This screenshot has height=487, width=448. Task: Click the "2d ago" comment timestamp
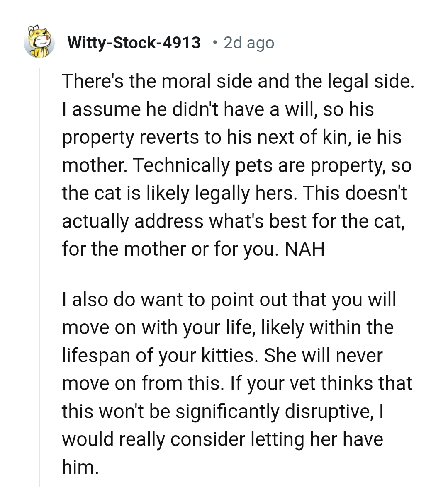click(x=249, y=43)
